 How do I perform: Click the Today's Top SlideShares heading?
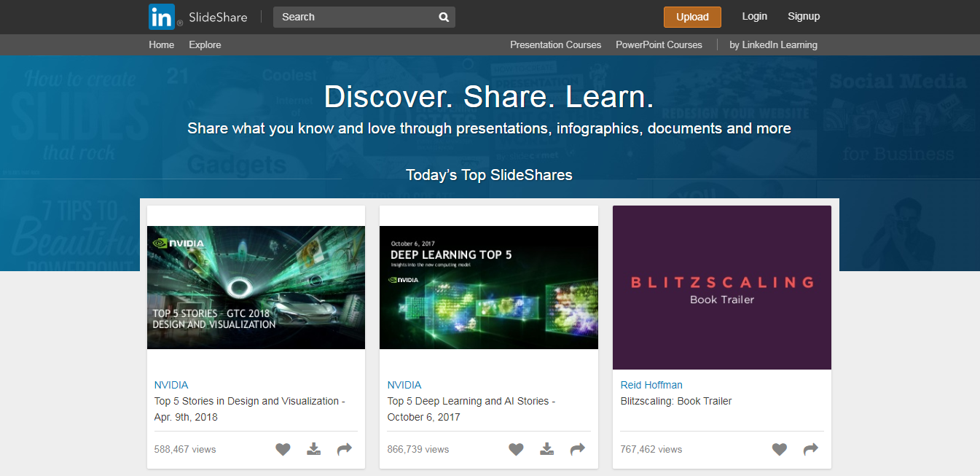[x=489, y=175]
